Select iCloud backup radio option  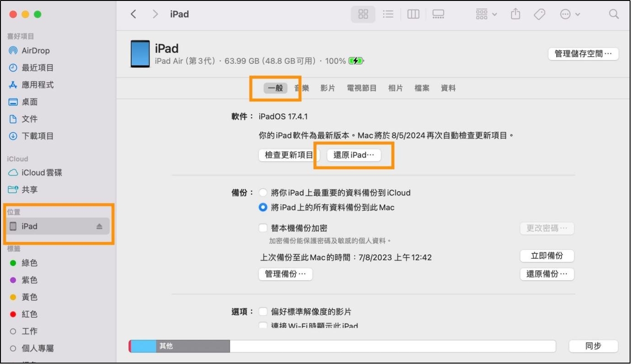click(263, 193)
